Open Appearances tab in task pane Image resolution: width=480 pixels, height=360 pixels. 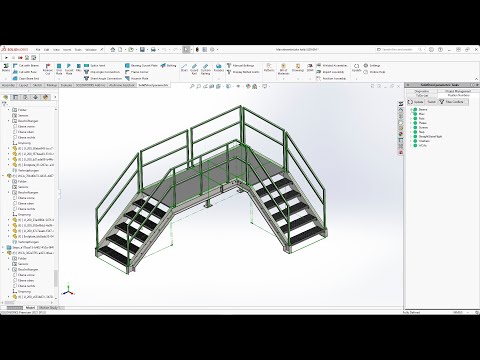click(401, 134)
